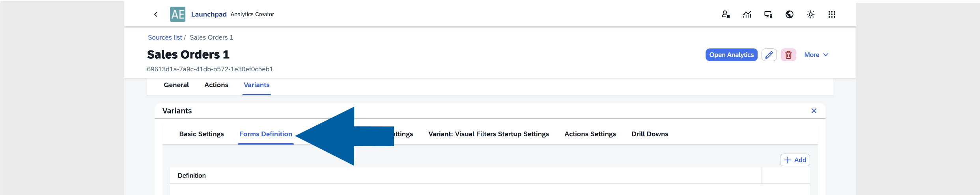Viewport: 980px width, 195px height.
Task: Select the Basic Settings tab
Action: tap(202, 134)
